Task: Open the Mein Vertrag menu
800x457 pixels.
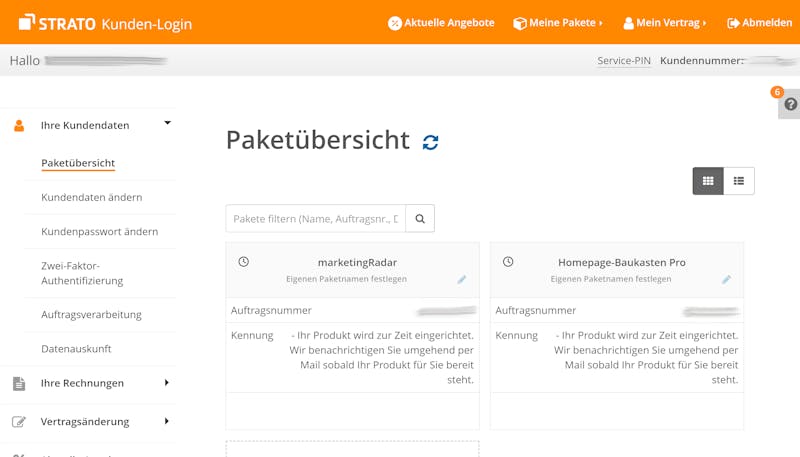Action: click(665, 23)
